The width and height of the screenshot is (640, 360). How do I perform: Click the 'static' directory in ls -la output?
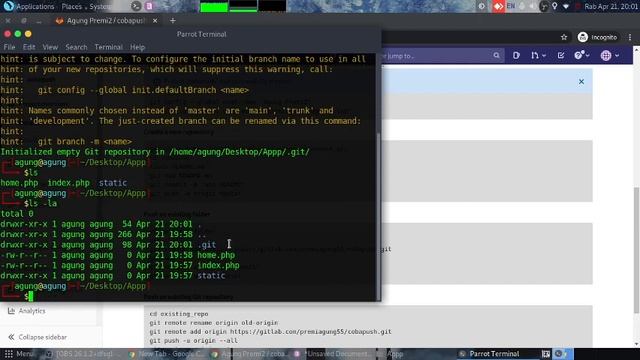[211, 276]
